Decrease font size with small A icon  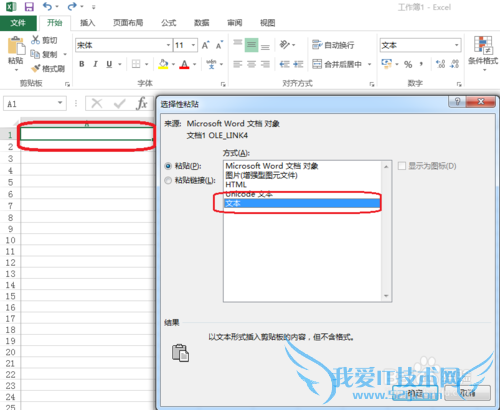coord(219,45)
